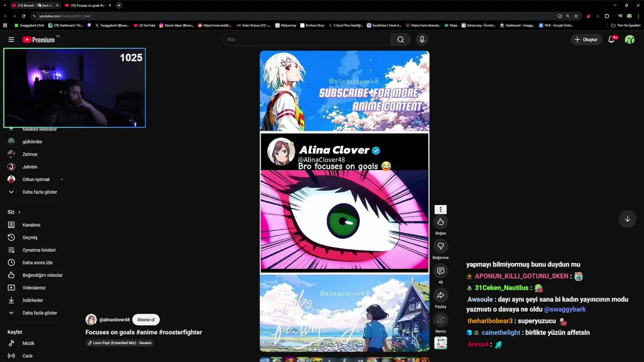
Task: Share the Short via Paylaş
Action: click(x=441, y=295)
